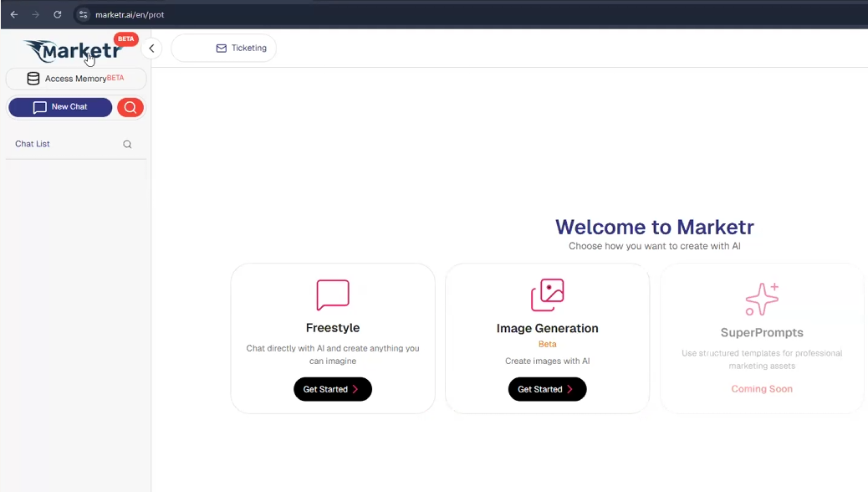Reload the page with the refresh icon
The width and height of the screenshot is (868, 492).
click(58, 14)
